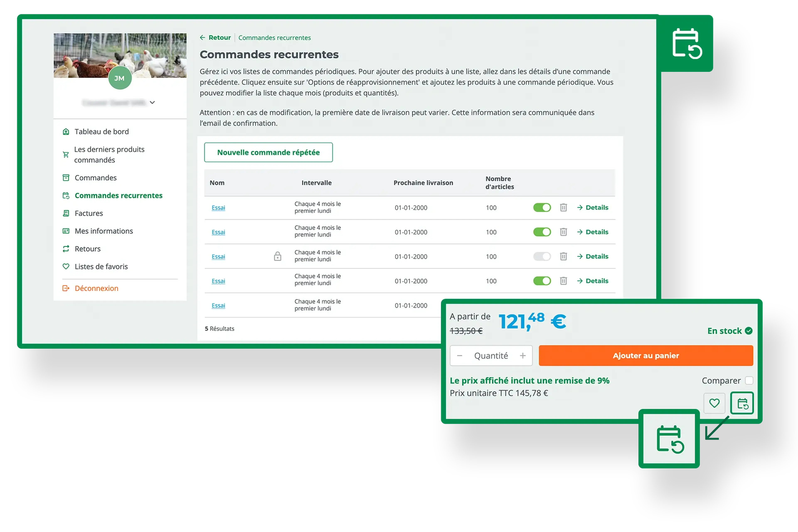Screen dimensions: 798x532
Task: Toggle the fourth Essai order switch
Action: coord(542,281)
